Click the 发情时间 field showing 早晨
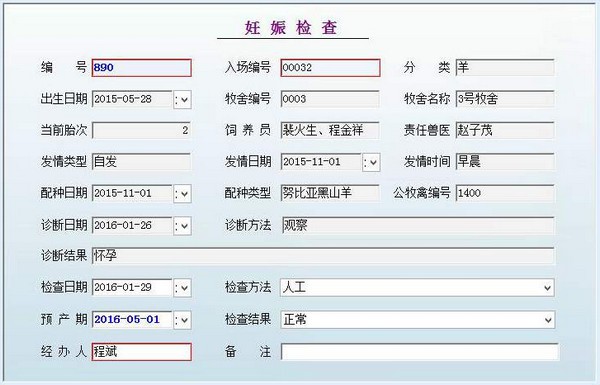 [505, 162]
